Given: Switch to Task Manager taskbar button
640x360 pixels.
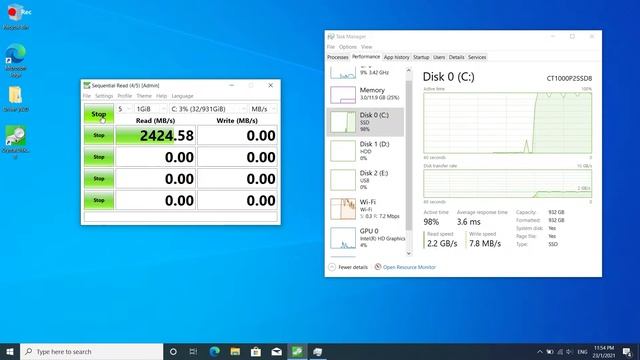Looking at the screenshot, I should 318,351.
